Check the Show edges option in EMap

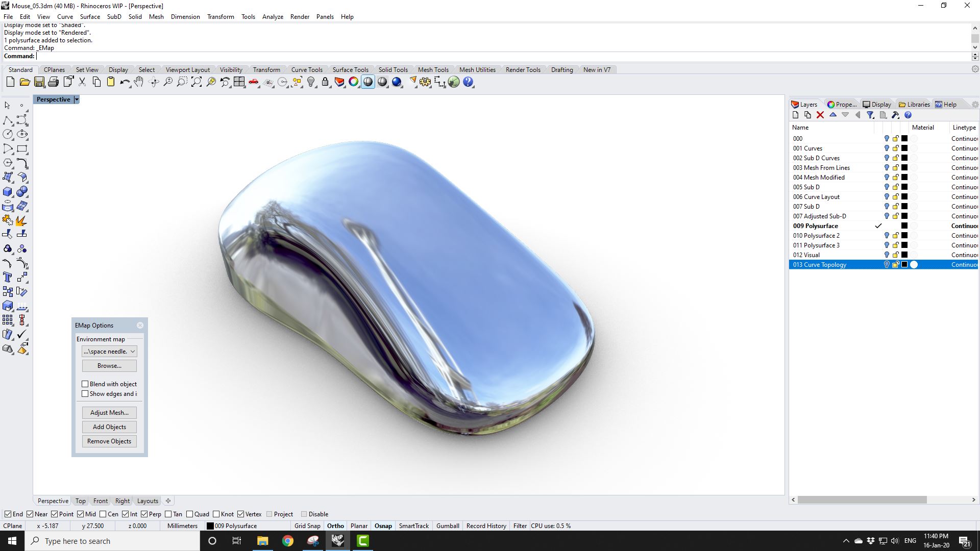tap(85, 394)
